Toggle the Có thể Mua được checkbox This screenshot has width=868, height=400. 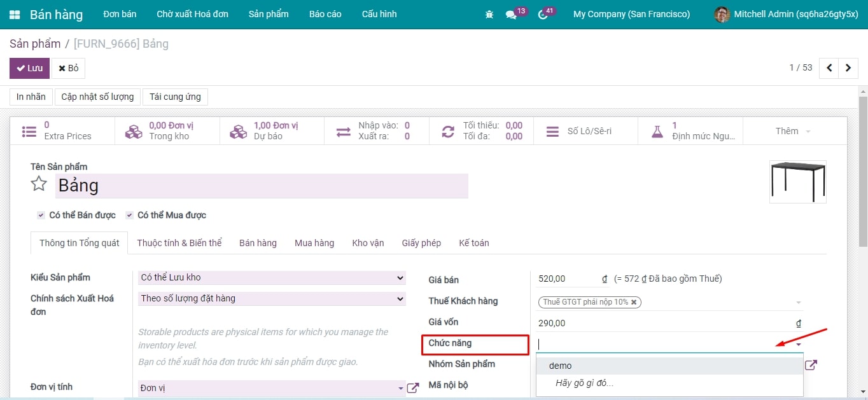point(129,215)
